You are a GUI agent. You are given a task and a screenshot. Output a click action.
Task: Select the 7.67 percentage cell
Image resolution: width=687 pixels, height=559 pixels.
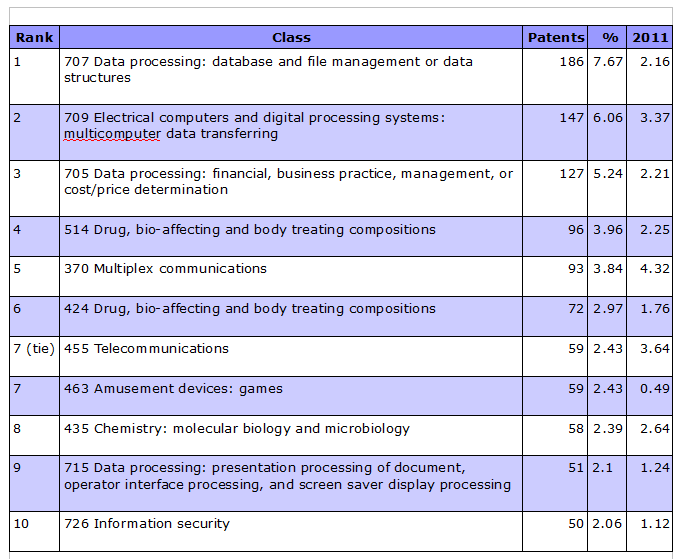(x=607, y=61)
